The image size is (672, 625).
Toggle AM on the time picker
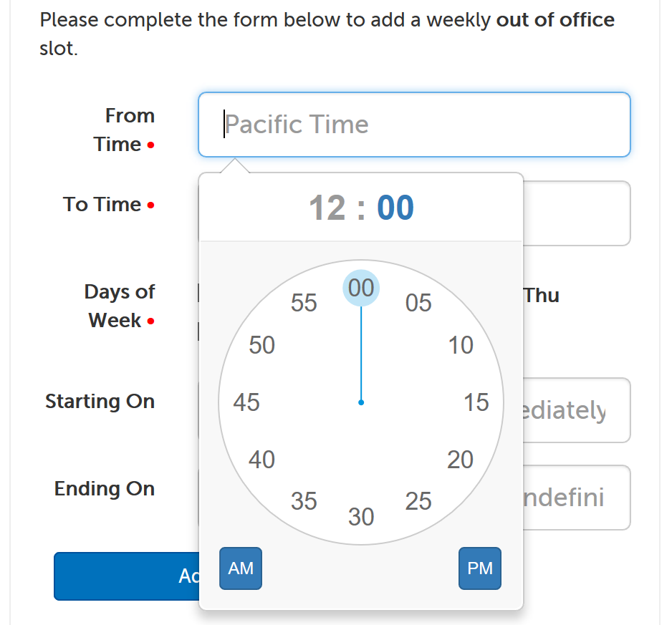tap(240, 568)
